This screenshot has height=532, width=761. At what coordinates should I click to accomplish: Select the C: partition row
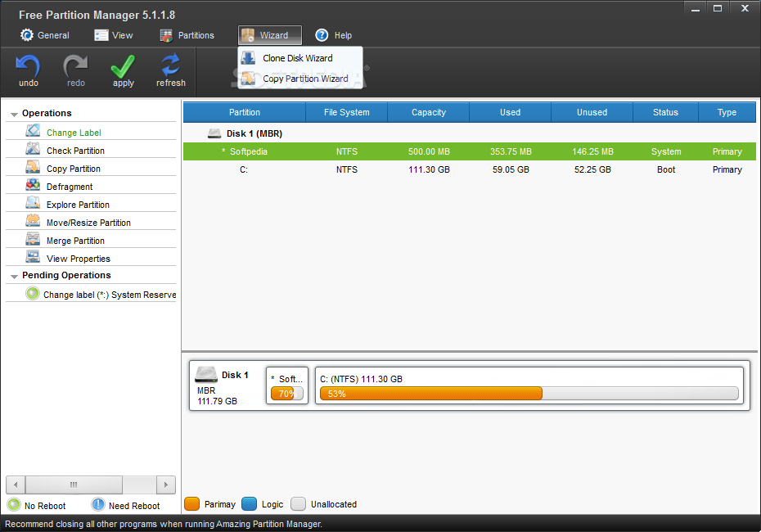[470, 169]
